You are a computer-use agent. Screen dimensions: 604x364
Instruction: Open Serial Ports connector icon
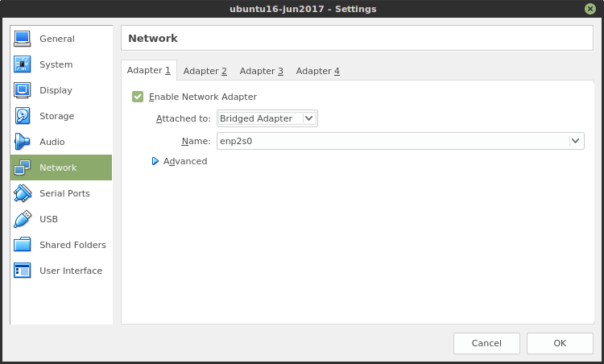(23, 193)
